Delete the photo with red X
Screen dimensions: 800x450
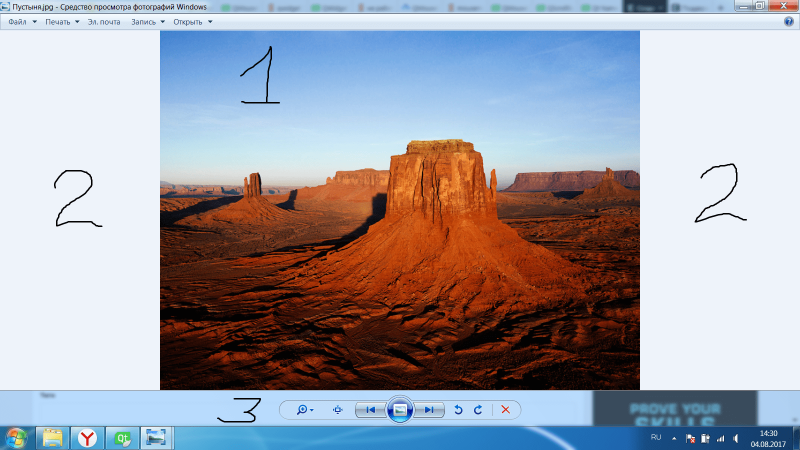[x=506, y=410]
